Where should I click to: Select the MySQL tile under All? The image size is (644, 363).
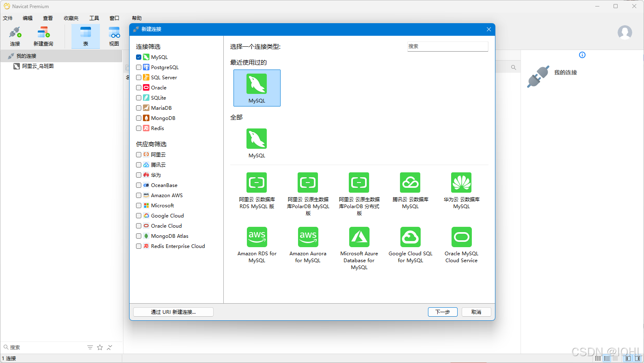(x=257, y=143)
